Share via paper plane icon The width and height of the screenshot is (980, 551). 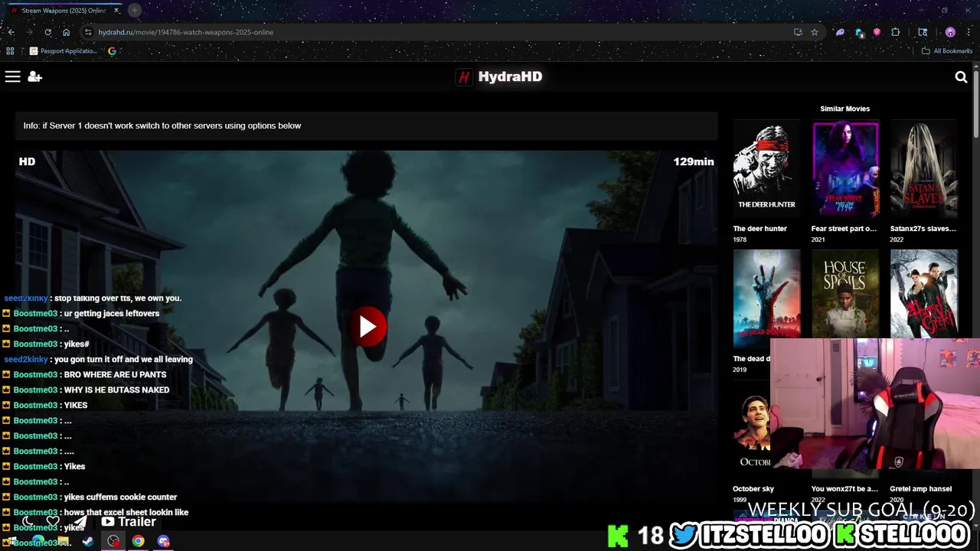click(x=80, y=522)
